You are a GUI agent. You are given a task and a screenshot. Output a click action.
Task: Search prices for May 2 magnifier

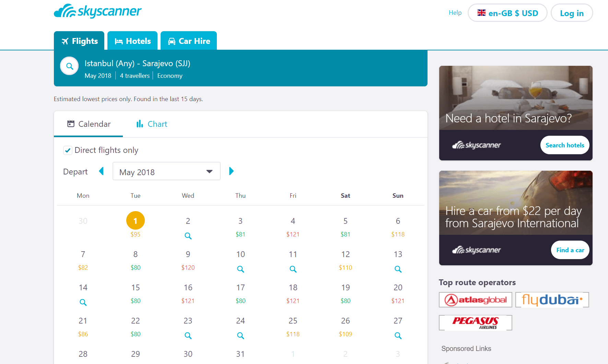(x=188, y=236)
